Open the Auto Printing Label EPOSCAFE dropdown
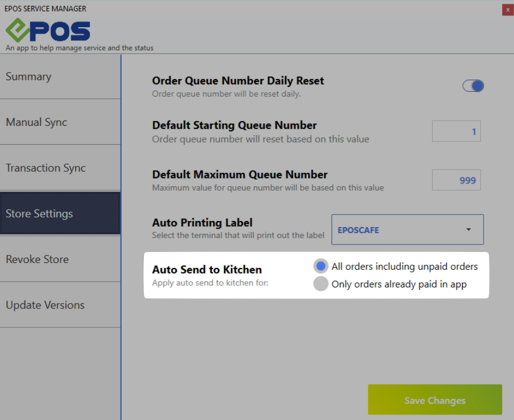Screen dimensions: 514x420 (x=407, y=230)
